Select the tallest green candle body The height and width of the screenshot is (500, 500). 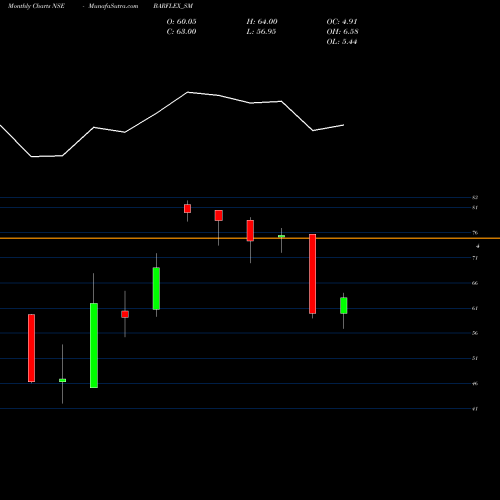[94, 345]
